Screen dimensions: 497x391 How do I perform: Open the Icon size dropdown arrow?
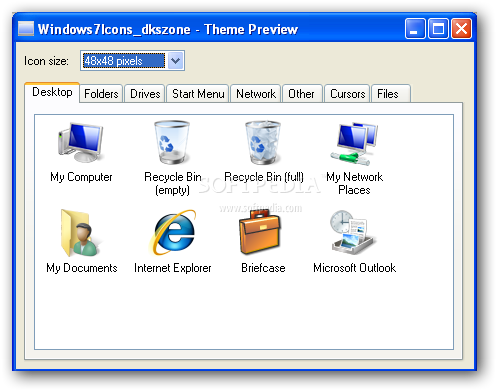pyautogui.click(x=176, y=61)
